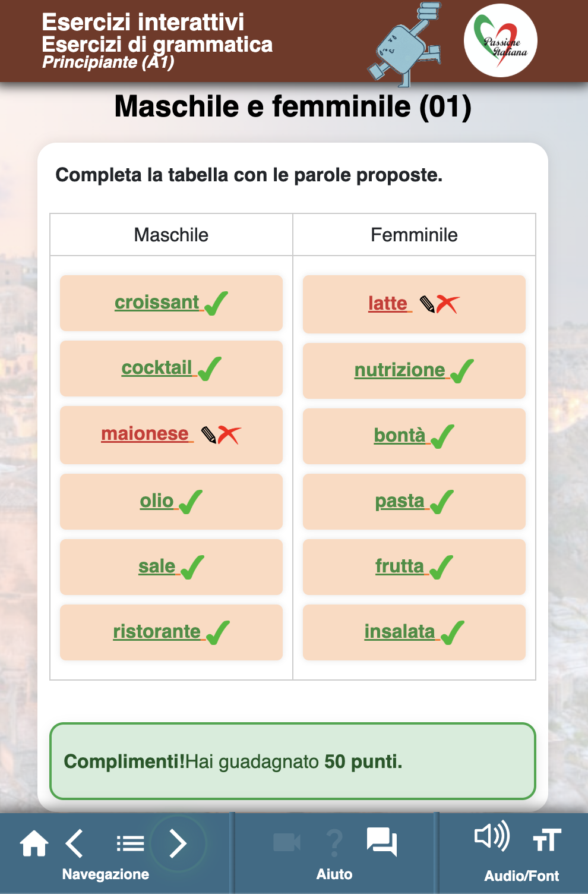Click the Femminile column header

pos(414,235)
